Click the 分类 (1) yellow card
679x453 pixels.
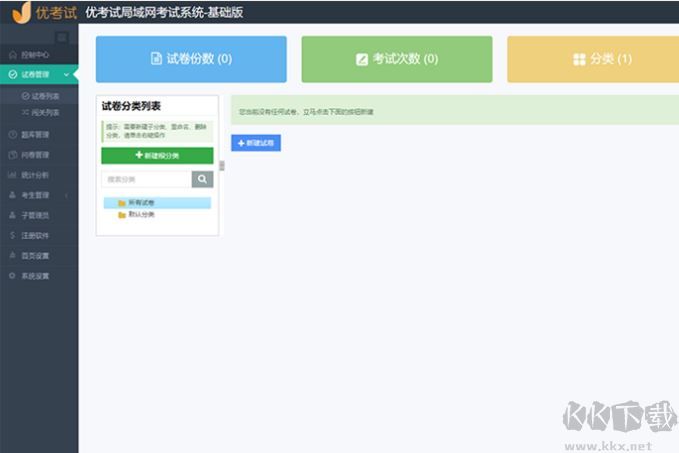click(593, 59)
